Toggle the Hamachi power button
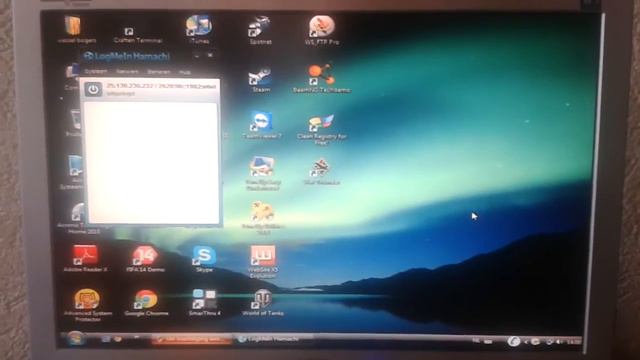Viewport: 640px width, 360px height. click(x=93, y=89)
